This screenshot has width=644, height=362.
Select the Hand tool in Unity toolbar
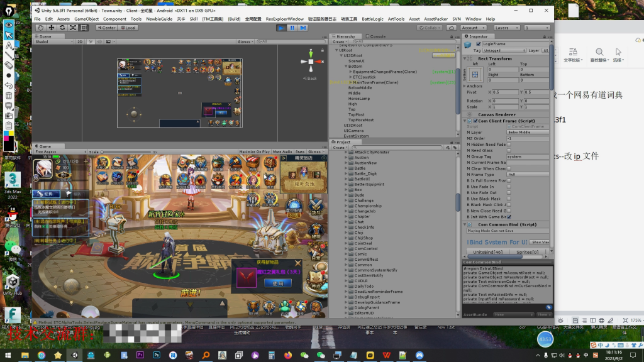41,28
